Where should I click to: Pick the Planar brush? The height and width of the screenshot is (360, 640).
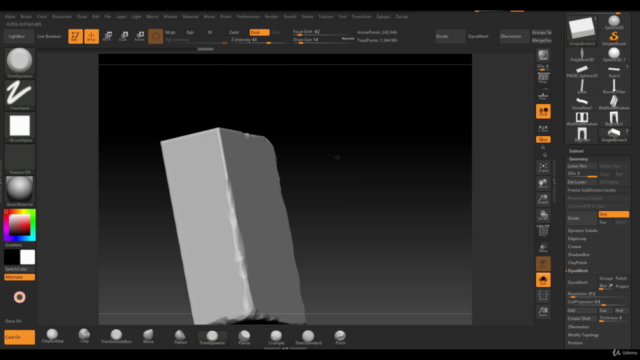pos(244,337)
